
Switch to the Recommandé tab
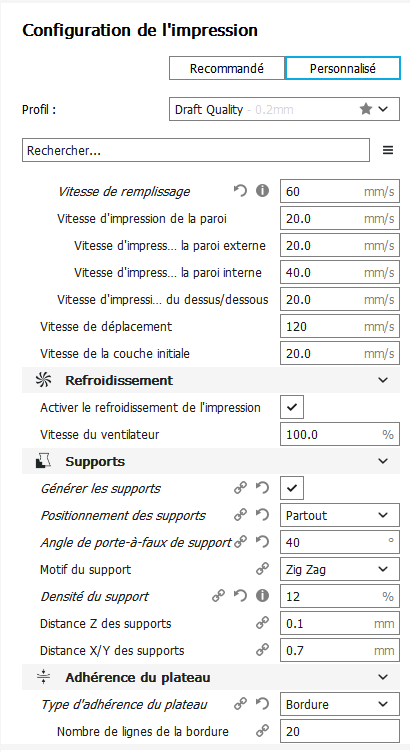coord(227,69)
